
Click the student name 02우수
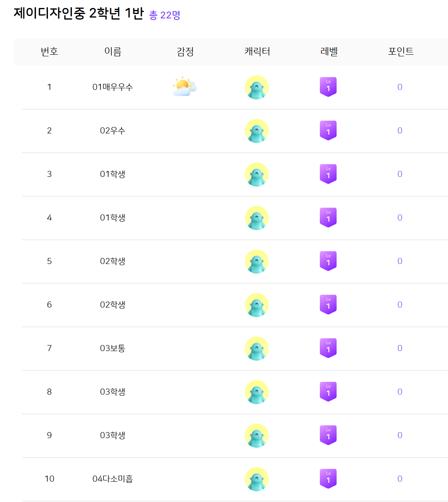pyautogui.click(x=113, y=131)
